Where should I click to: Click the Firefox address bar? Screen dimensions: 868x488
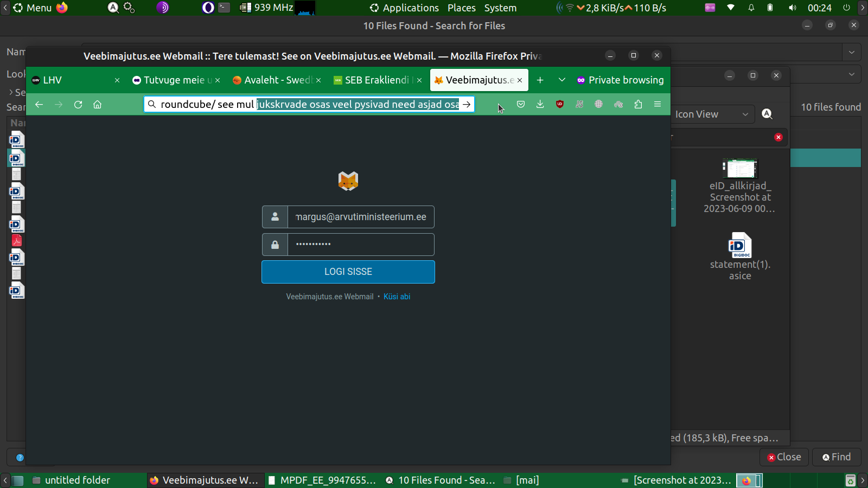(309, 104)
